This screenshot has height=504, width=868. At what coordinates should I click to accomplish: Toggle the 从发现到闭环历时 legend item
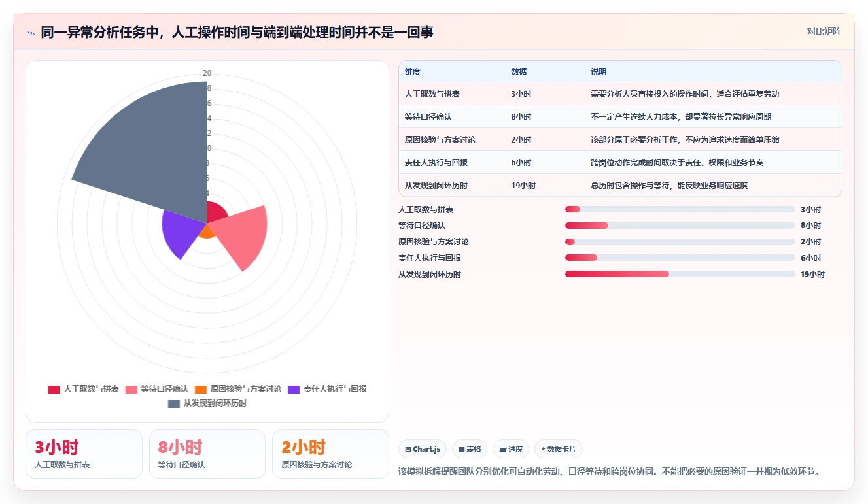tap(207, 403)
